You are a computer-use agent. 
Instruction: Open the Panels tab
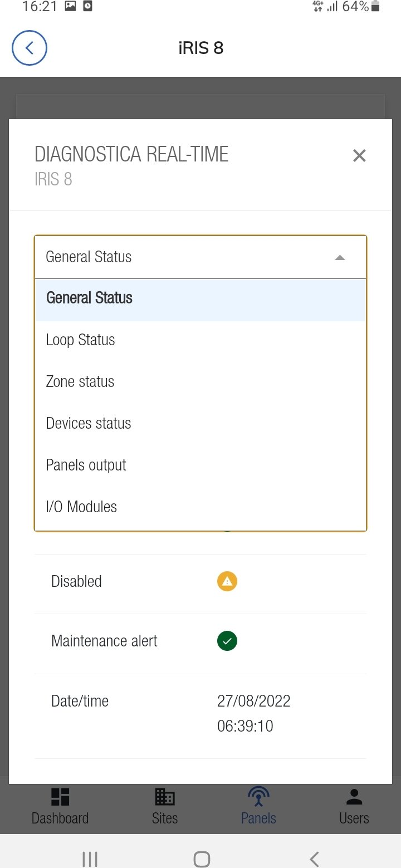tap(258, 806)
